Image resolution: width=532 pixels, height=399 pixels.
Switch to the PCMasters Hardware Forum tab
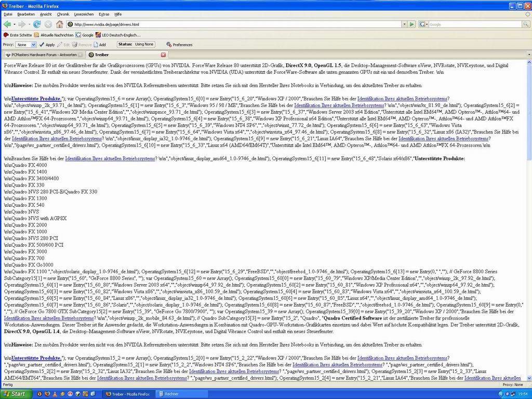tap(43, 55)
